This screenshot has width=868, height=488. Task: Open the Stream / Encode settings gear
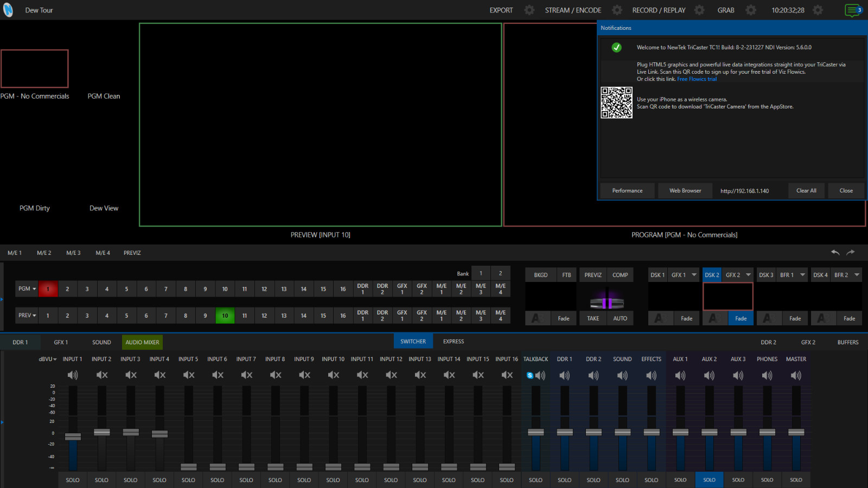click(x=617, y=10)
